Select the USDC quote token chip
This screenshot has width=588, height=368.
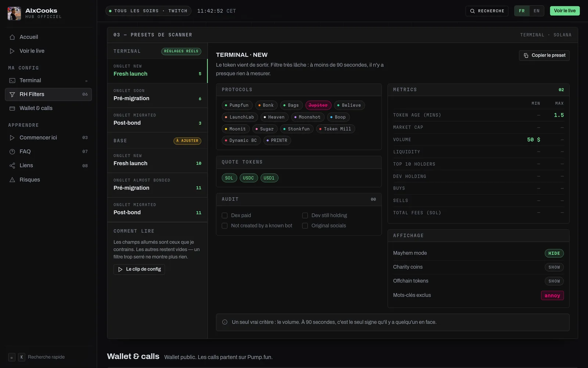click(x=248, y=178)
